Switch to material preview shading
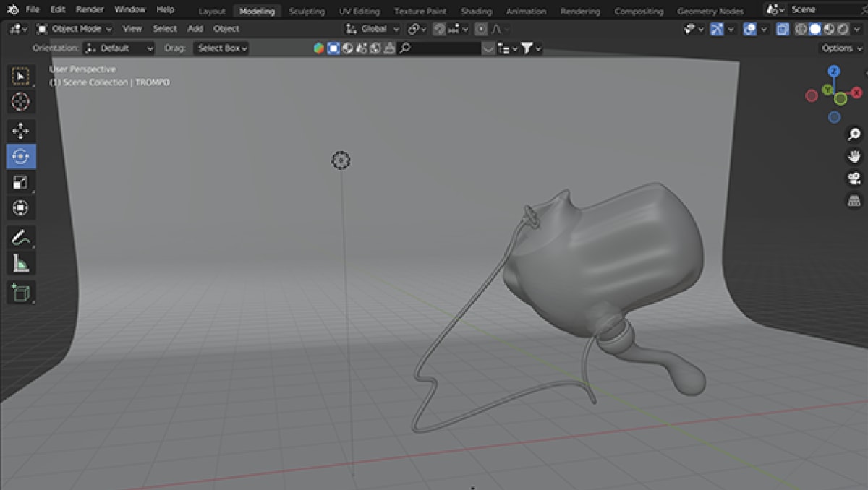 [x=827, y=29]
